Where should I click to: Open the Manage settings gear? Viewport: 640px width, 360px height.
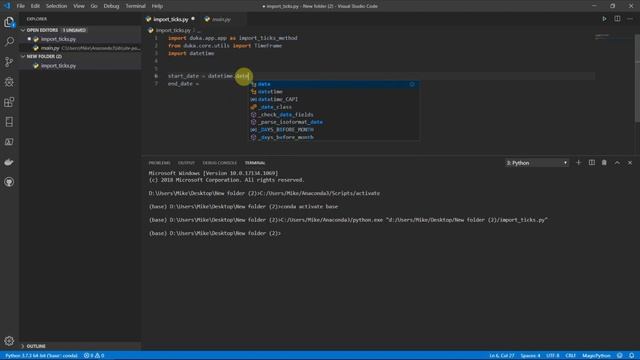click(x=9, y=340)
